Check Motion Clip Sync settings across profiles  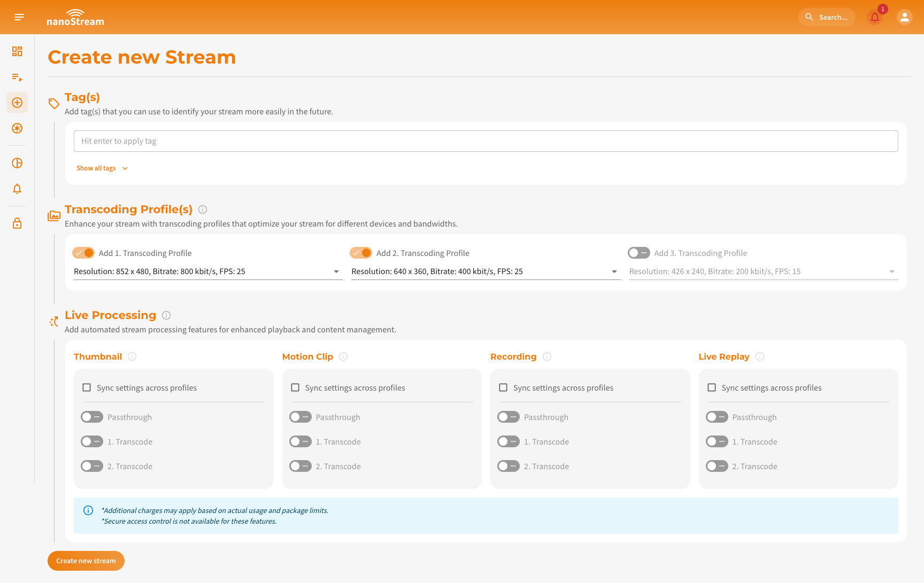[295, 387]
